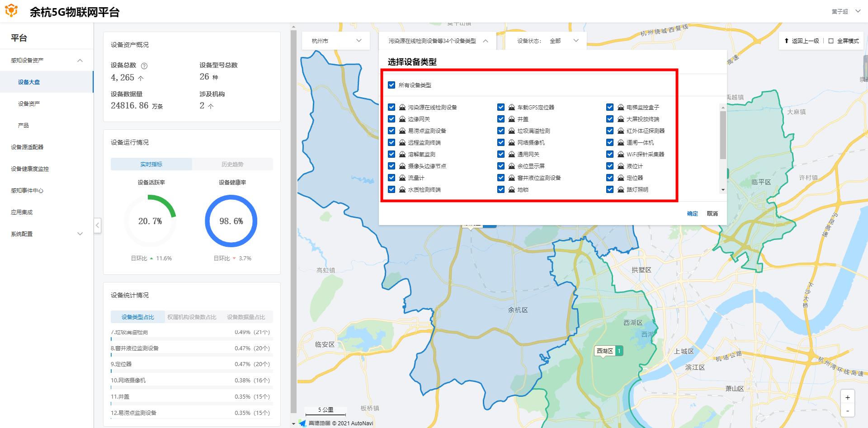Uncheck the 通用网关 checkbox
Viewport: 868px width, 428px height.
[x=501, y=154]
